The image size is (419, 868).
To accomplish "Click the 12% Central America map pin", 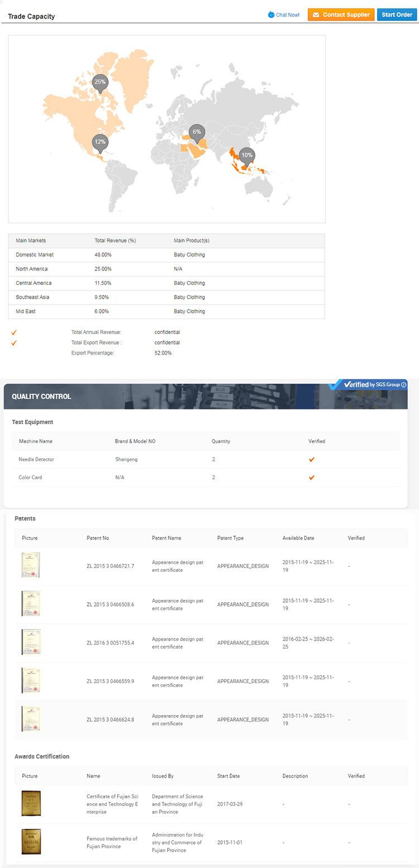I will tap(100, 142).
